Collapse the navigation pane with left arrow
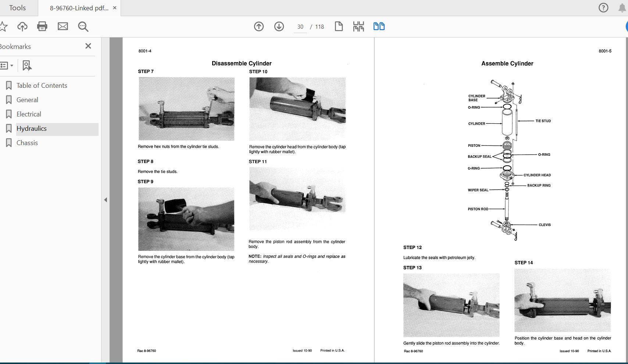Viewport: 628px width, 364px height. coord(106,200)
